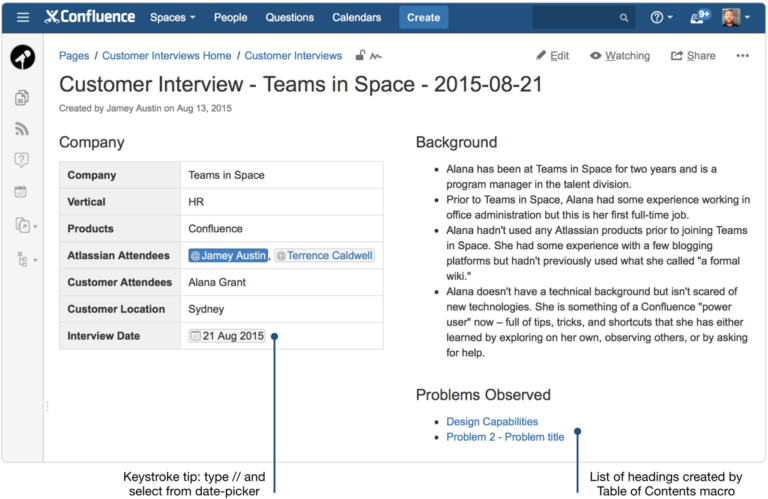Click the Background heading
768x499 pixels.
pos(456,143)
